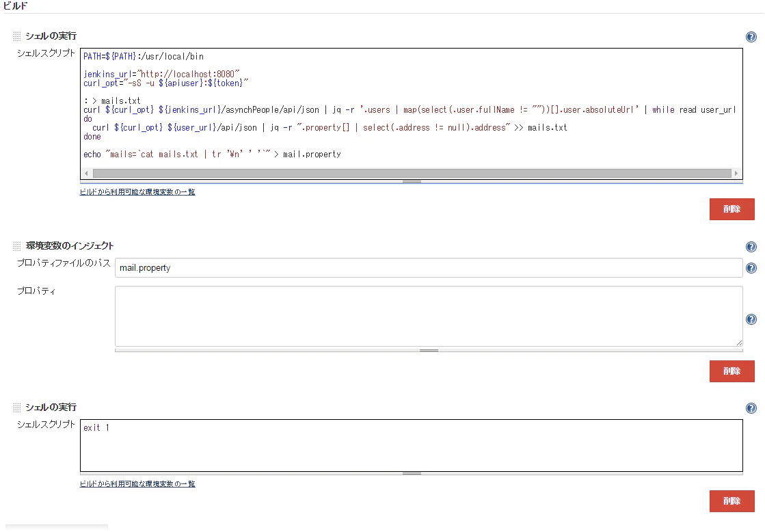Grab the drag handle of the first shell execution step

click(x=16, y=36)
